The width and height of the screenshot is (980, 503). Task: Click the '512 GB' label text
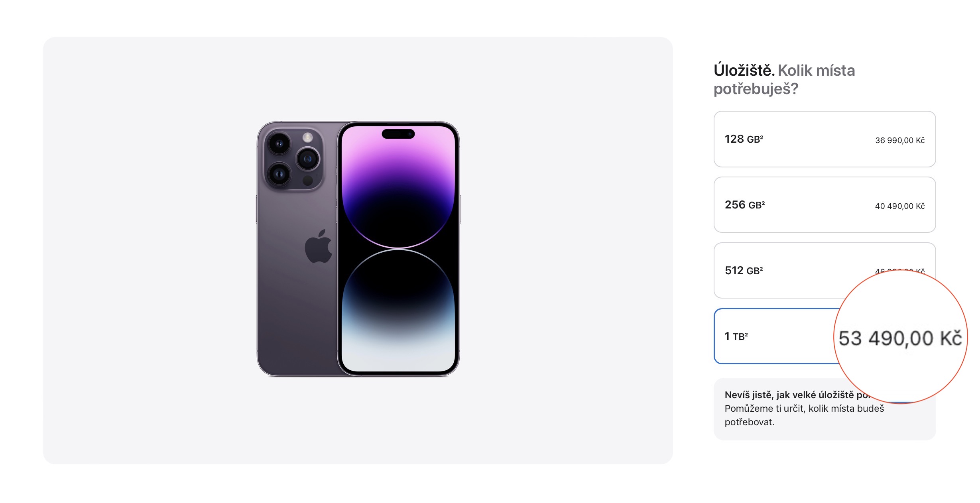(744, 271)
